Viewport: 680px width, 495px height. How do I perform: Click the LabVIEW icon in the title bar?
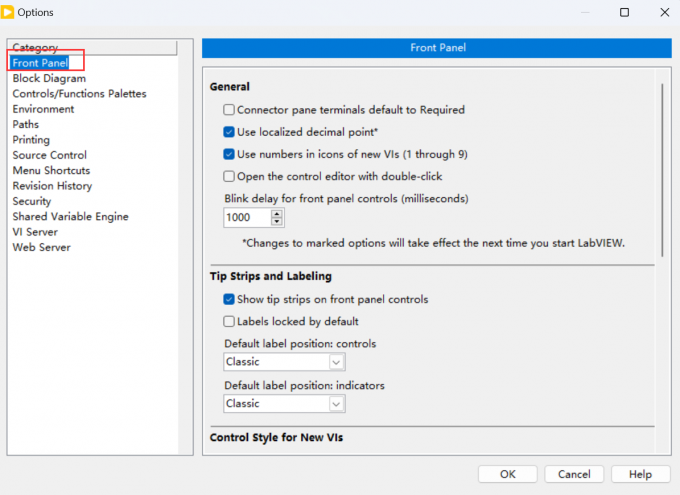pyautogui.click(x=7, y=12)
